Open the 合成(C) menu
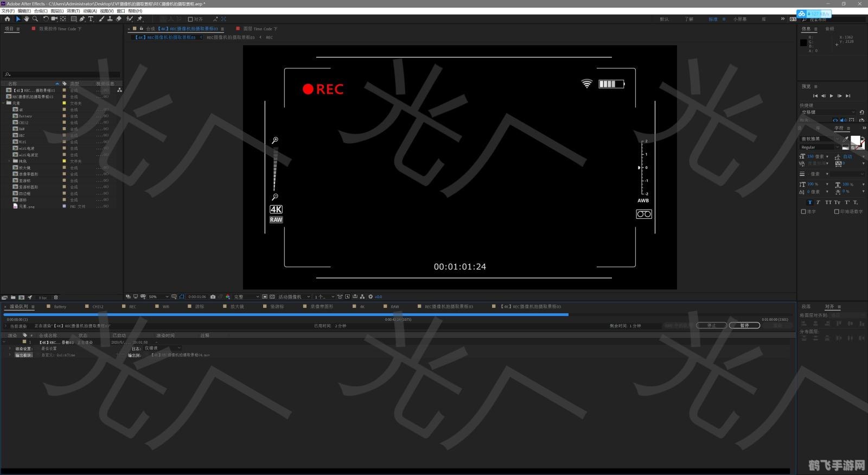The height and width of the screenshot is (475, 868). 41,11
